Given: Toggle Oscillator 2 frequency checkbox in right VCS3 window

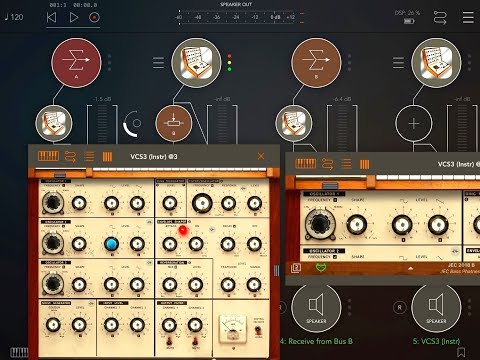Looking at the screenshot, I should 335,257.
